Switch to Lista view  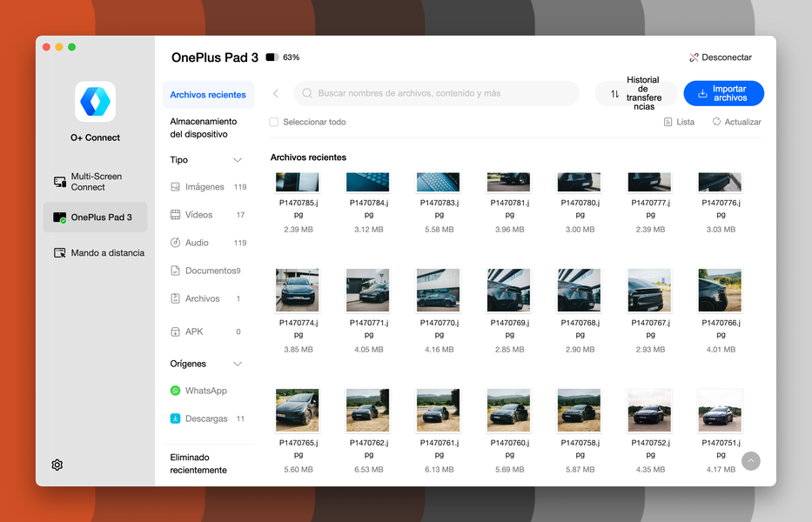pos(680,122)
